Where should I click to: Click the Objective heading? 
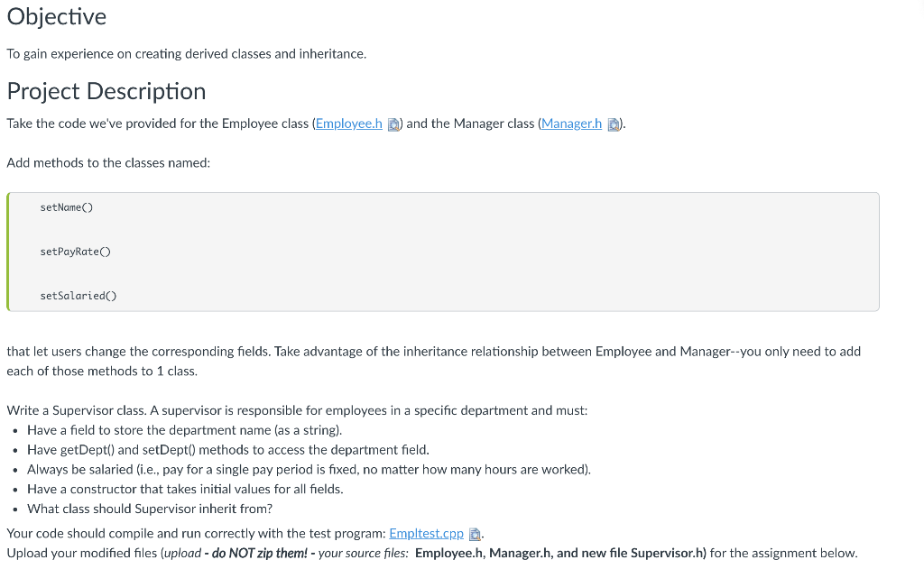pyautogui.click(x=56, y=16)
